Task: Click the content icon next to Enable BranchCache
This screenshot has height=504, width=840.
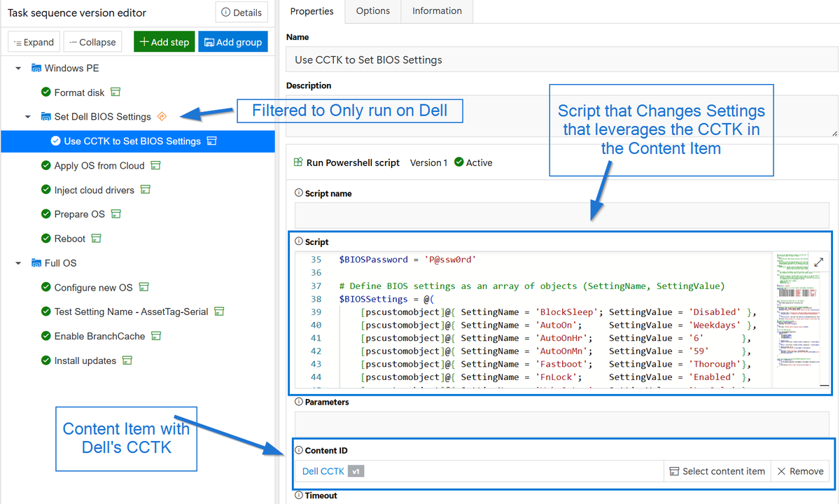Action: point(156,336)
